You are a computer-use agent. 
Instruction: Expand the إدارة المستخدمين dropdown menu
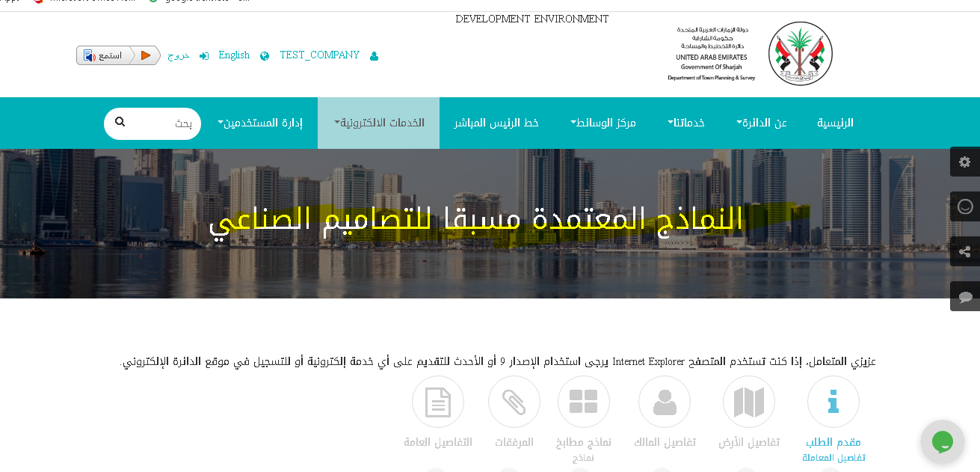click(260, 123)
